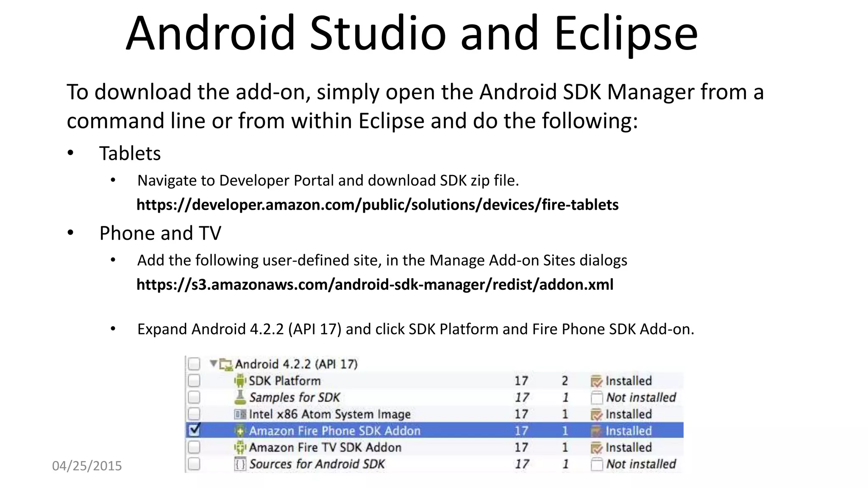Screen dimensions: 868x488
Task: Click Not installed status icon for Samples for SDK
Action: tap(596, 397)
